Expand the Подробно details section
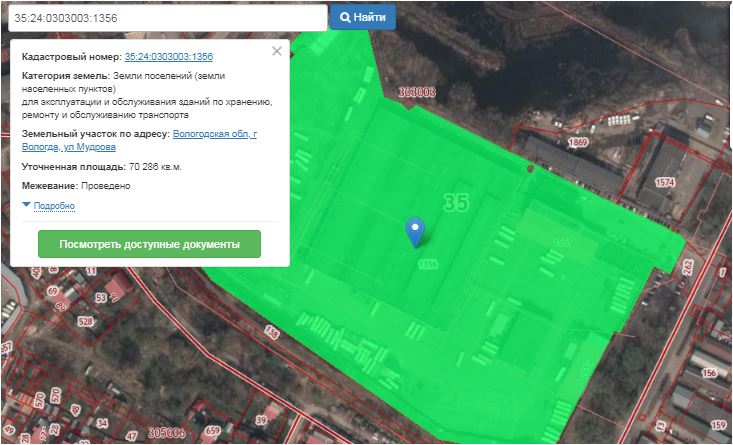The width and height of the screenshot is (733, 445). click(x=49, y=206)
